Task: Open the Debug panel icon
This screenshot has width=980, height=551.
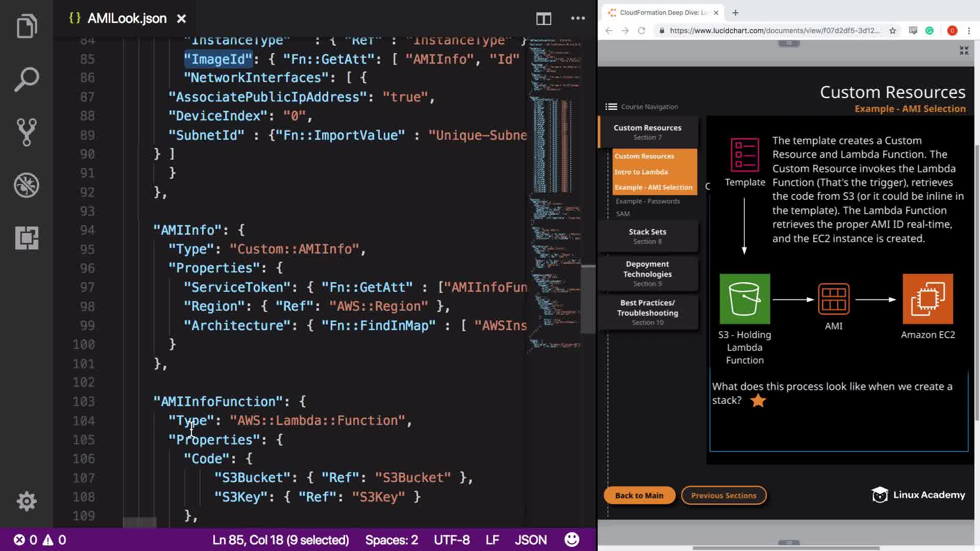Action: coord(27,185)
